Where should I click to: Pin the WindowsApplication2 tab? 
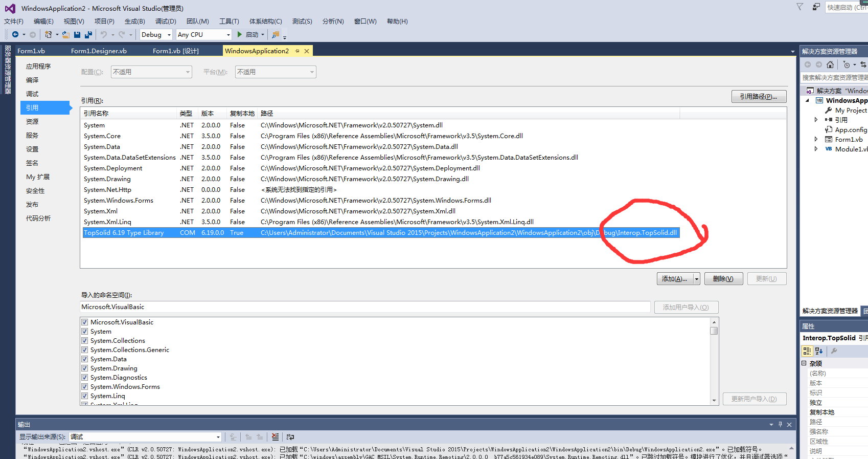[x=297, y=51]
